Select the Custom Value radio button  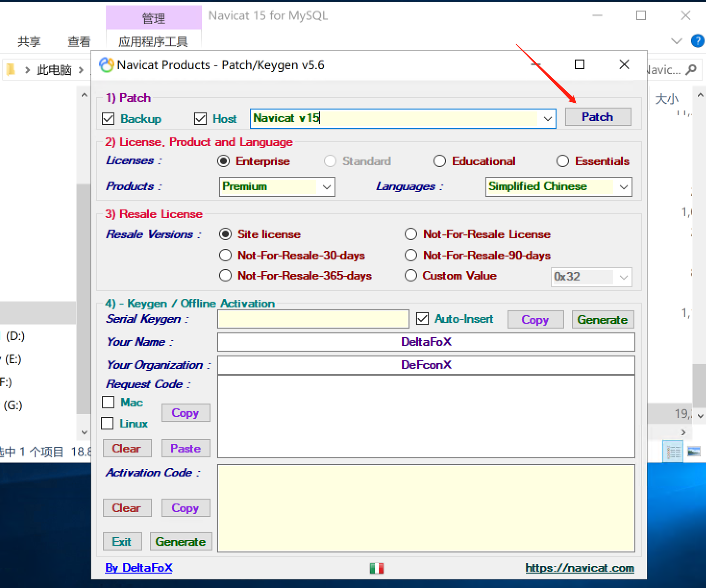coord(411,275)
